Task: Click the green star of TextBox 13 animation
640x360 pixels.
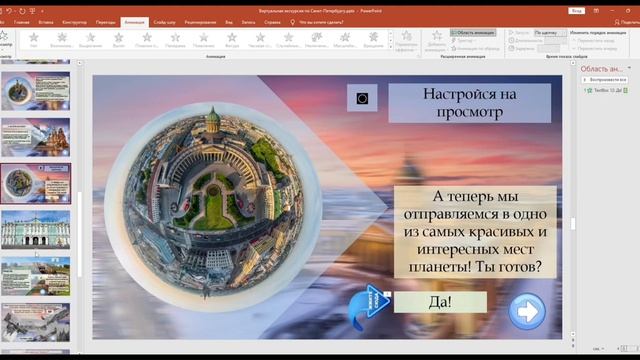Action: pyautogui.click(x=589, y=91)
